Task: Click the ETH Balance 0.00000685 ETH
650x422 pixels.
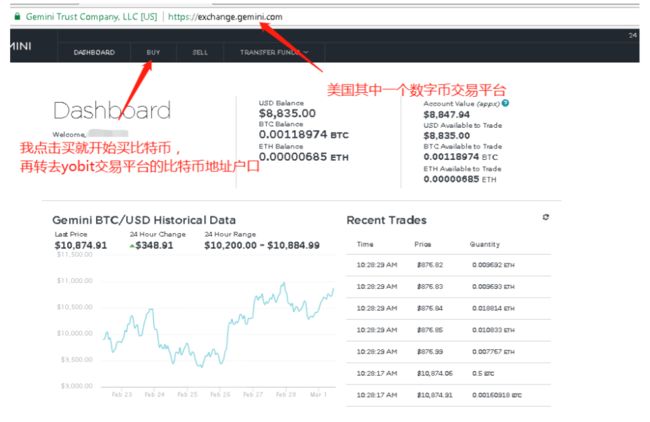Action: coord(303,157)
